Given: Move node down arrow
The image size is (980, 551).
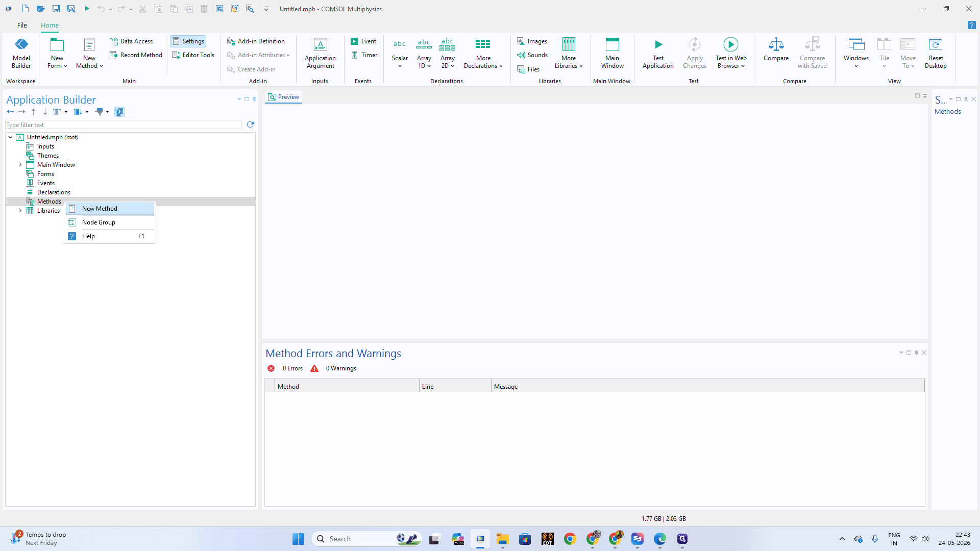Looking at the screenshot, I should [45, 112].
